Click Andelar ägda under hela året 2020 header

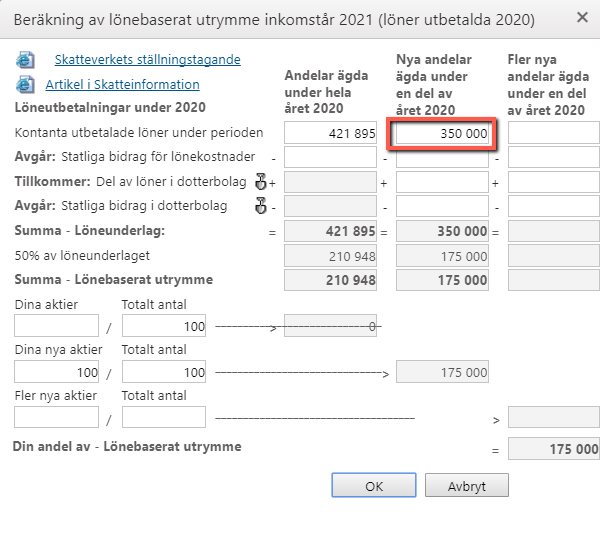(326, 92)
